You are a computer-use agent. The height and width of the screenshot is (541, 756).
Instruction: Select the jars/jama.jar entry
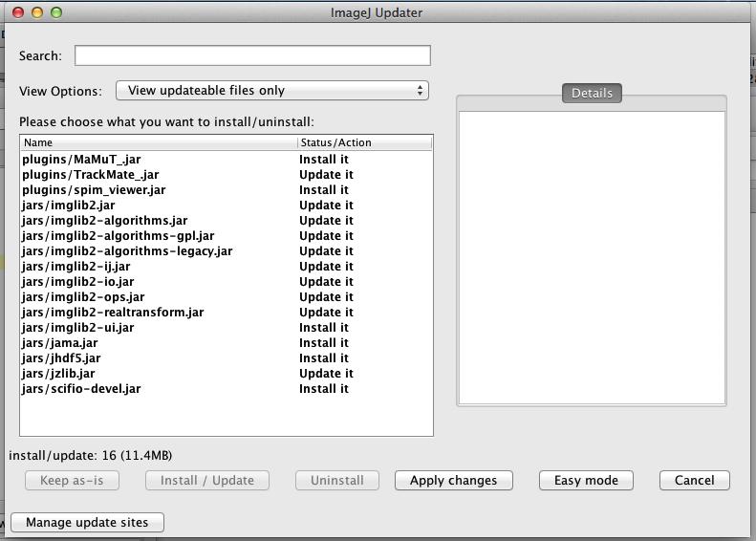227,343
